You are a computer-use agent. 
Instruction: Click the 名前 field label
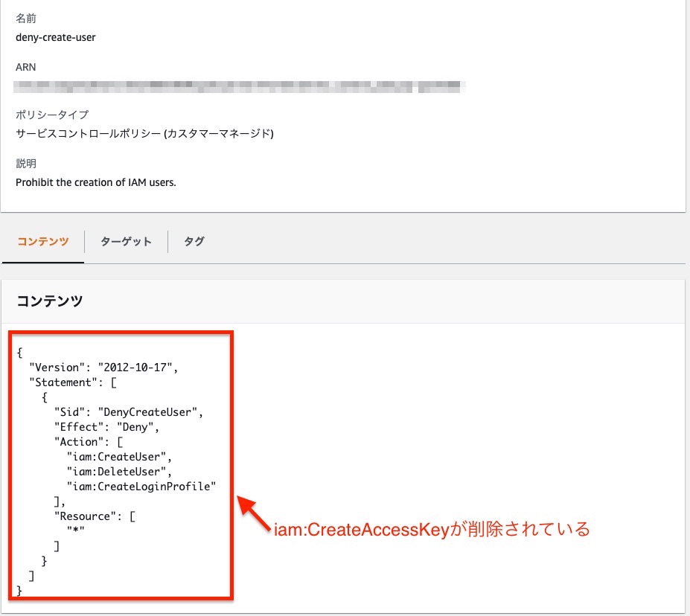click(25, 18)
